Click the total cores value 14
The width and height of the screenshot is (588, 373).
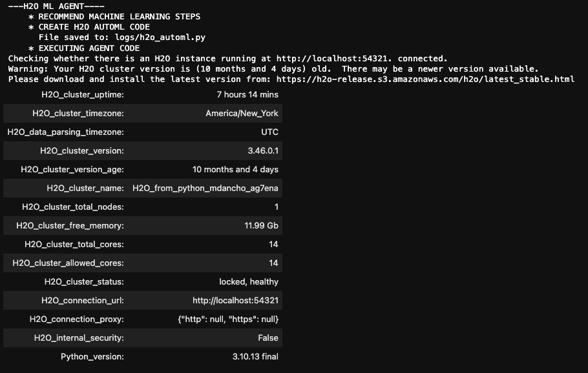273,245
